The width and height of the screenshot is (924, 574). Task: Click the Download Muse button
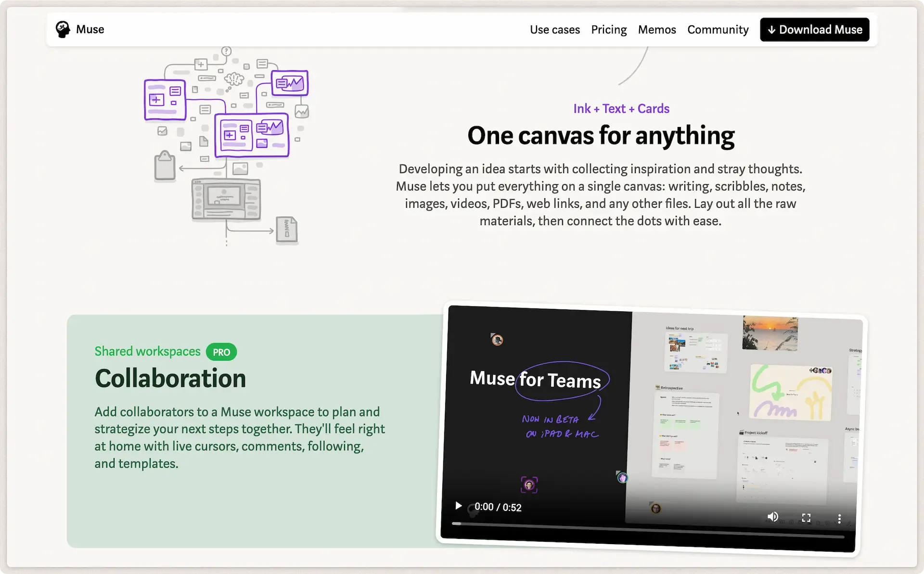point(814,29)
